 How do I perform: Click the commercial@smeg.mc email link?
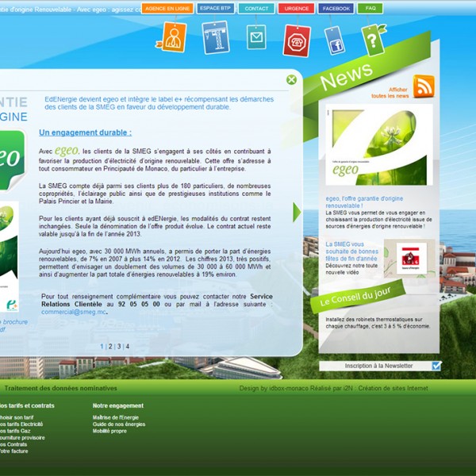click(73, 312)
